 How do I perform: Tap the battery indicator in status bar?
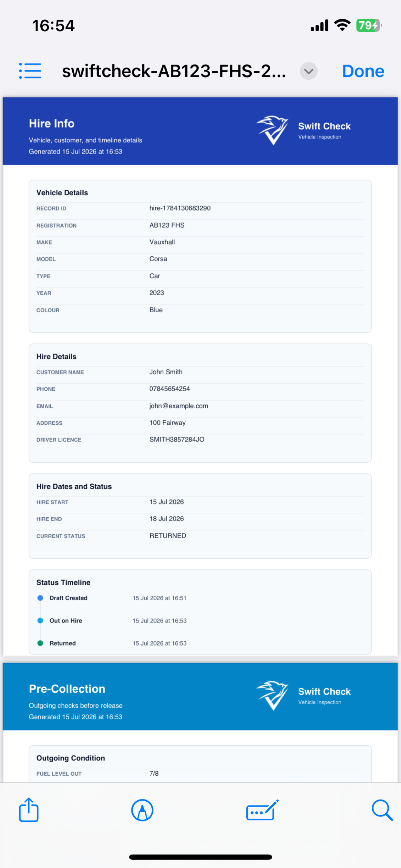click(369, 25)
